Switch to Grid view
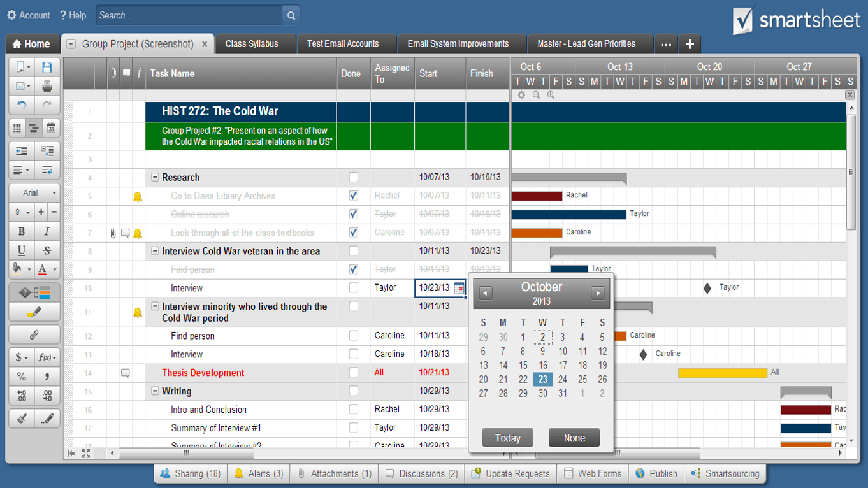 [17, 129]
